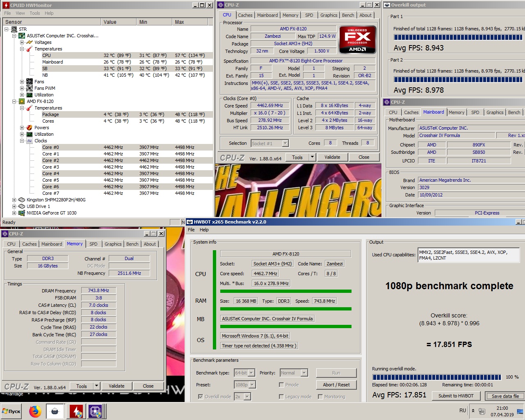
Task: Click the NVIDIA GeForce GT 1030 card icon
Action: pyautogui.click(x=22, y=213)
